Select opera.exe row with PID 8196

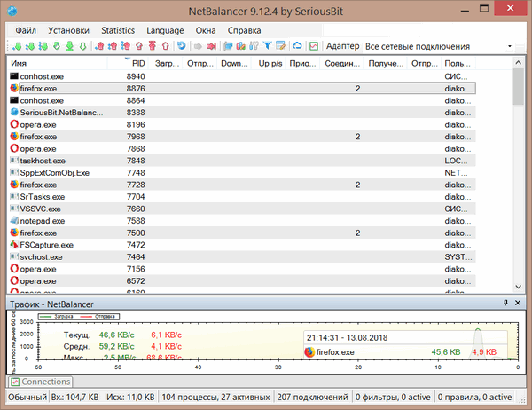pyautogui.click(x=241, y=124)
